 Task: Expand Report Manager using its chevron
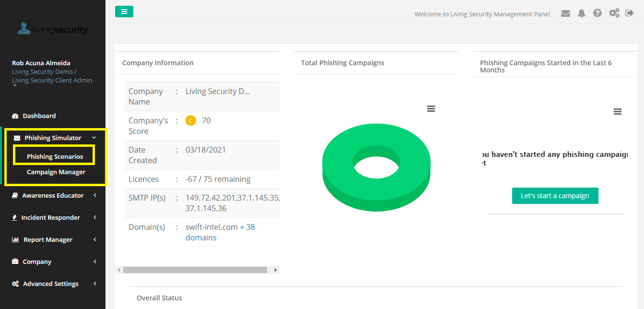pyautogui.click(x=95, y=239)
